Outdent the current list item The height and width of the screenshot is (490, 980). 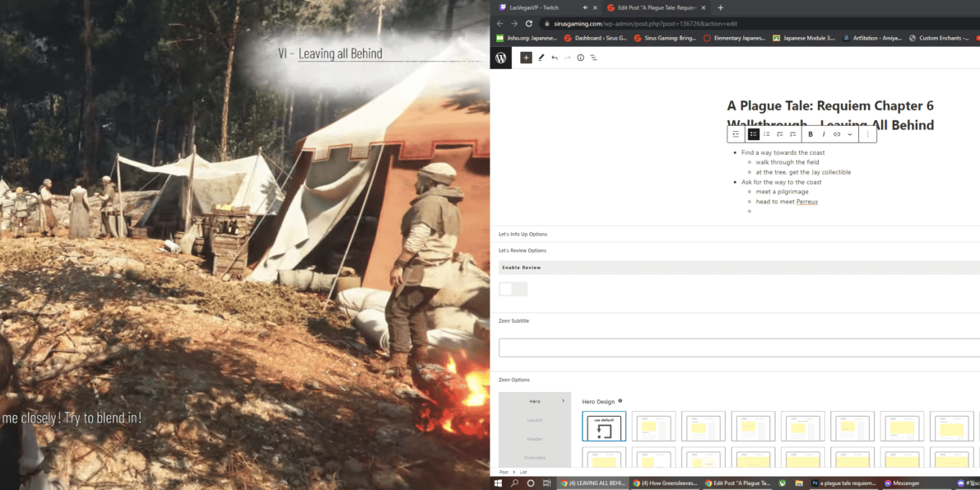click(x=780, y=134)
